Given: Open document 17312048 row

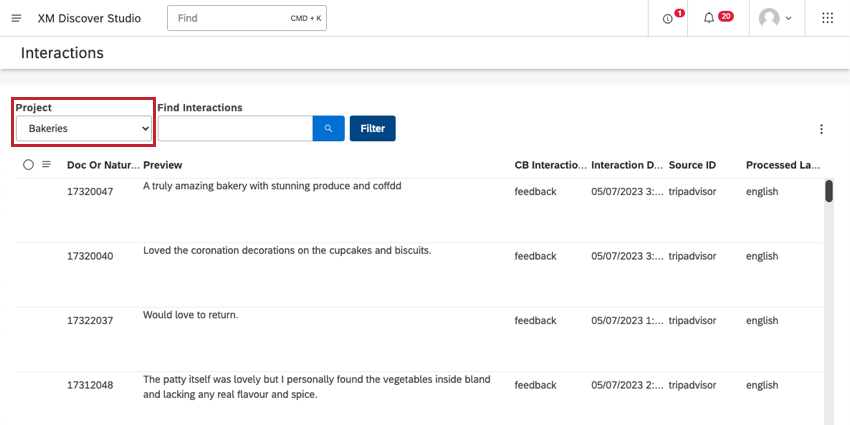Looking at the screenshot, I should [90, 385].
